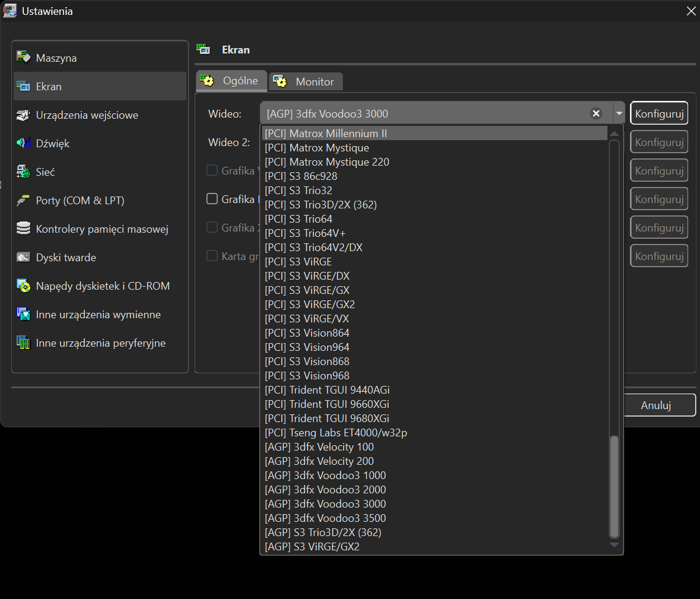This screenshot has width=700, height=599.
Task: Select [PCI] Matrox Millennium II
Action: [434, 133]
